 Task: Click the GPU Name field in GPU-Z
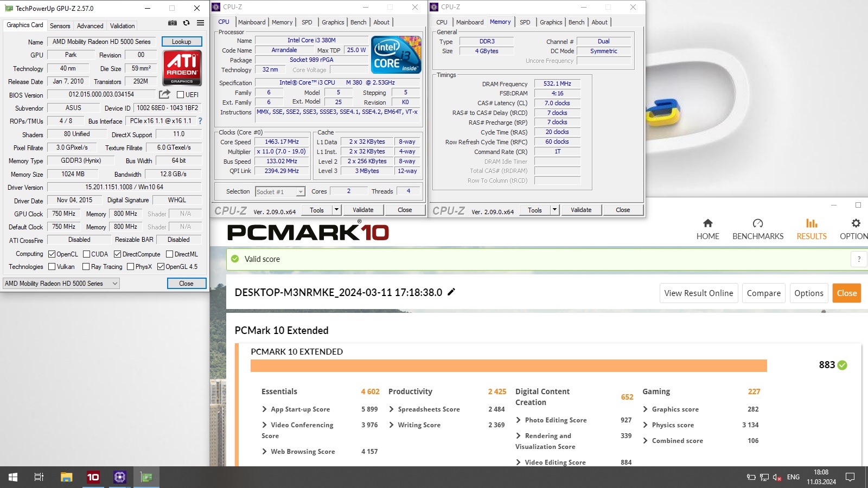click(102, 41)
